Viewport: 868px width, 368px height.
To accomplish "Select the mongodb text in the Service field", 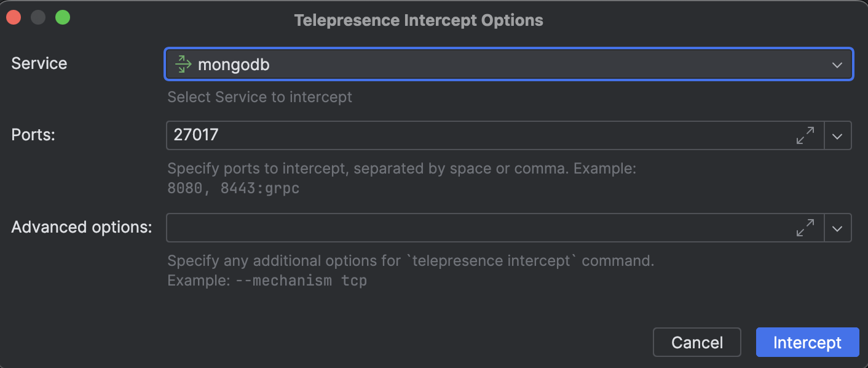I will [231, 64].
